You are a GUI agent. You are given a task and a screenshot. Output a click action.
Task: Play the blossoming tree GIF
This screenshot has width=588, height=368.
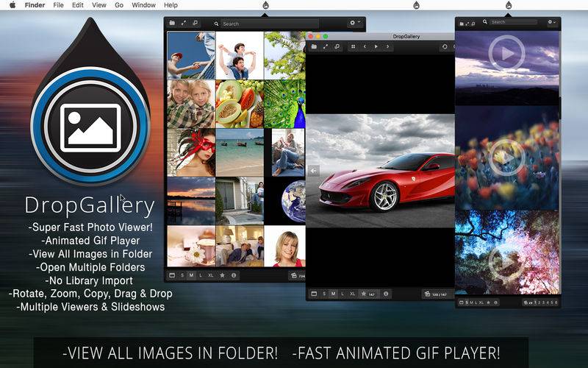pyautogui.click(x=507, y=263)
